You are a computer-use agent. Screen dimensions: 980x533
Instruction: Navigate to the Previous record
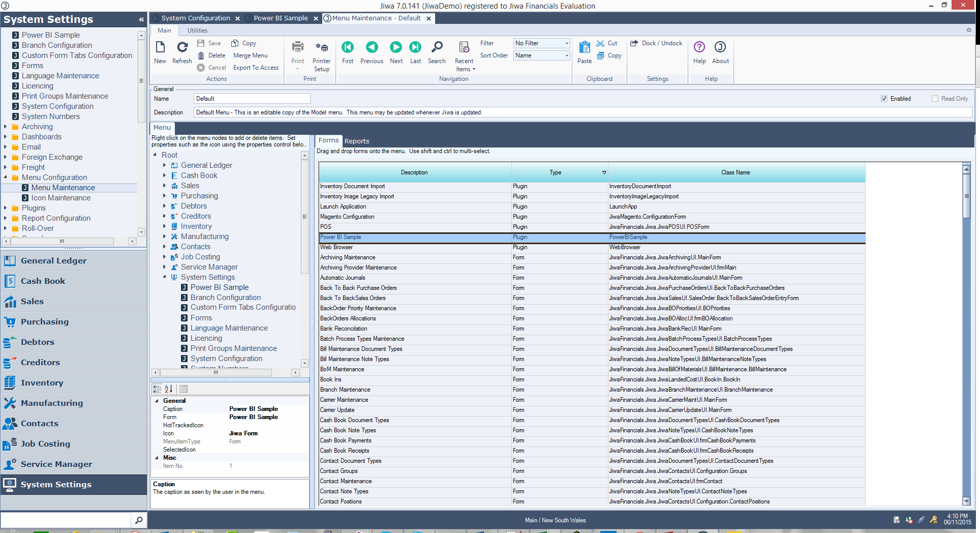372,48
